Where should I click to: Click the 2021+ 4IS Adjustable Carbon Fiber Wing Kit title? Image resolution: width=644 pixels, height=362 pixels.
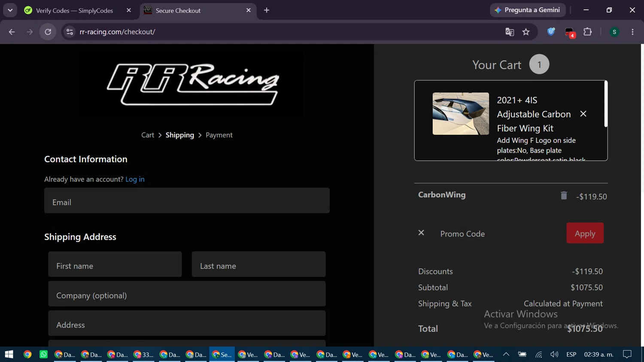[534, 114]
